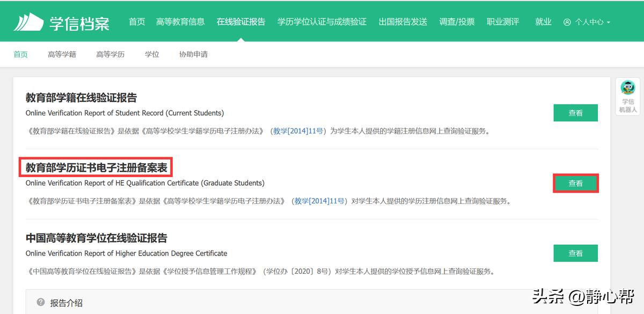The width and height of the screenshot is (644, 314).
Task: Open the 职业测评 menu
Action: pos(503,22)
